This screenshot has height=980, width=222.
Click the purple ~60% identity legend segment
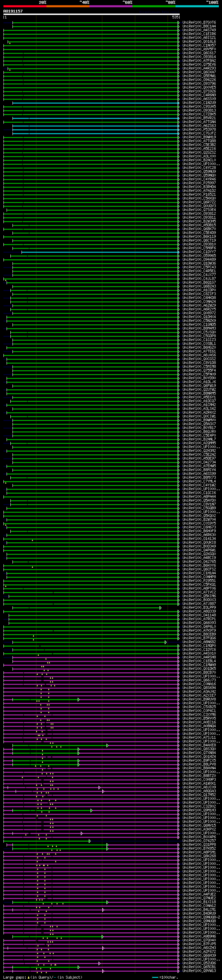tap(111, 6)
